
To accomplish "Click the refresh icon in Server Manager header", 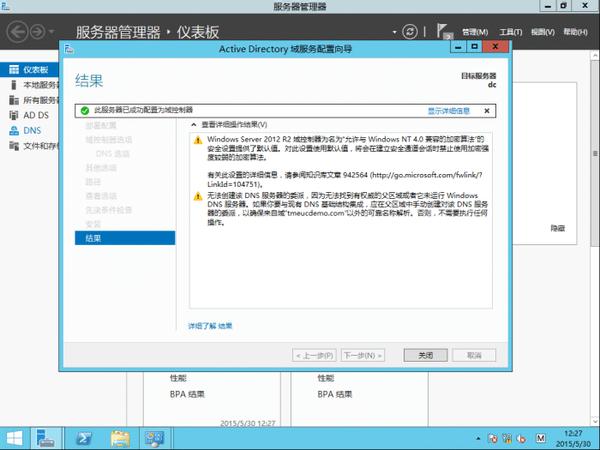I will tap(410, 31).
